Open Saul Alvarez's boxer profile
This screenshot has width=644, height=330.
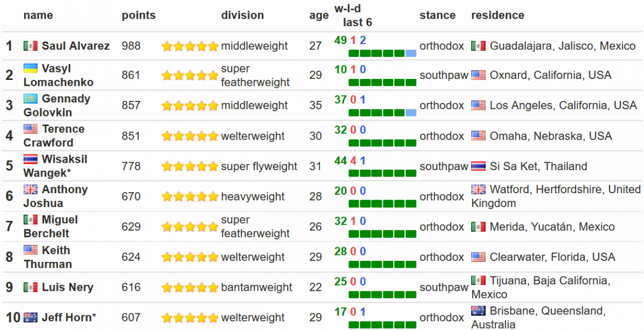tap(76, 46)
